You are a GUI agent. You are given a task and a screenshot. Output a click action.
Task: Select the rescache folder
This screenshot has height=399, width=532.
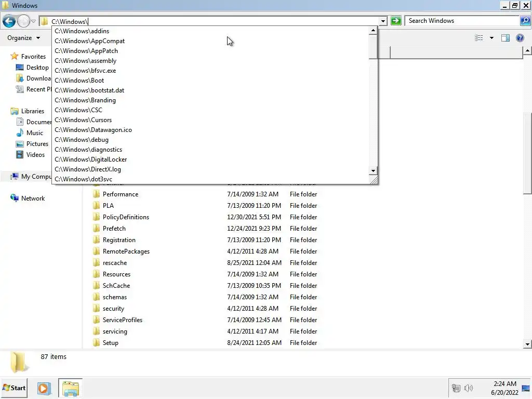pyautogui.click(x=115, y=262)
